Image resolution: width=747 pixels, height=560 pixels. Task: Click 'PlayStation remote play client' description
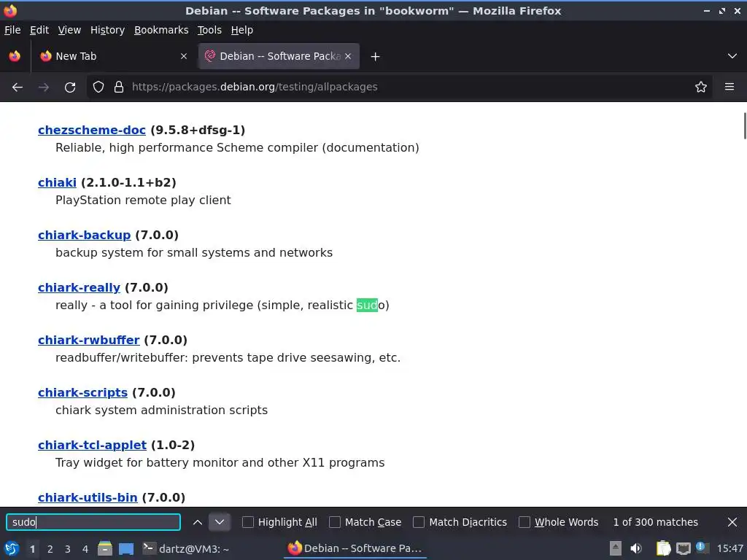(x=143, y=200)
